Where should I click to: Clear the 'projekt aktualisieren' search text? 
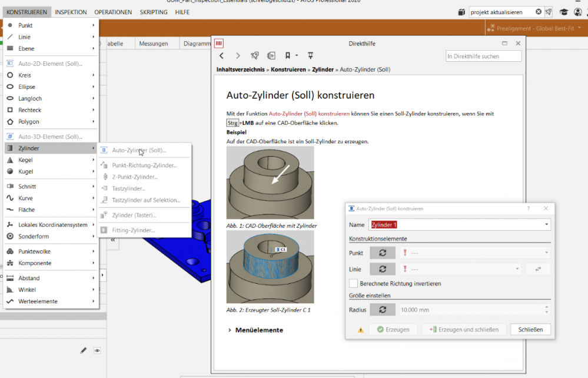(x=539, y=12)
